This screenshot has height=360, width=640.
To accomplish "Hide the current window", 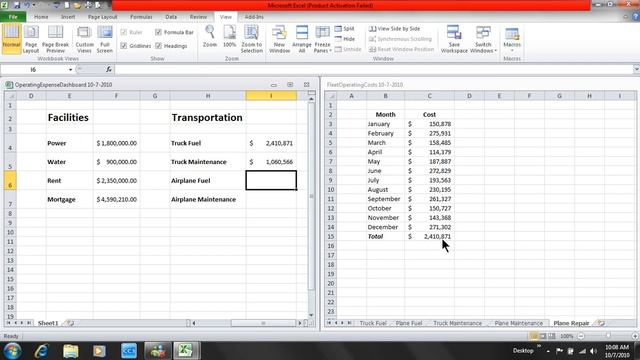I will pyautogui.click(x=344, y=39).
